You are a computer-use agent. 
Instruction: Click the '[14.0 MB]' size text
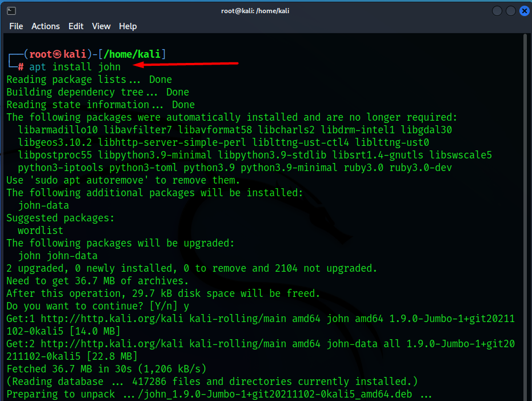[x=95, y=331]
